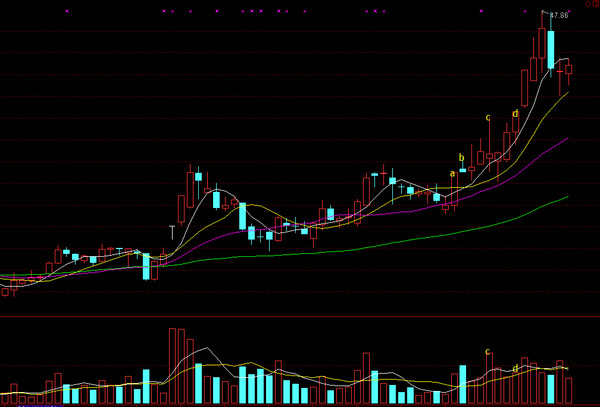The width and height of the screenshot is (600, 407).
Task: Select the yellow 'd' marker on price chart
Action: [x=515, y=113]
